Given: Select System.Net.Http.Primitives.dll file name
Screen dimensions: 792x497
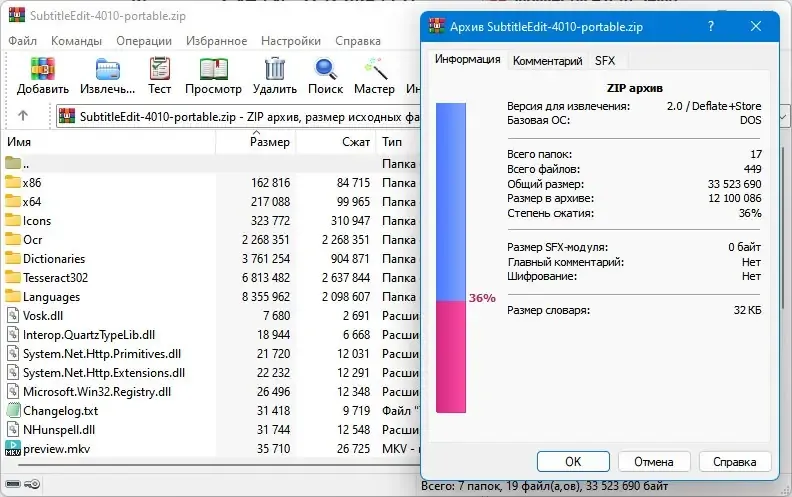Looking at the screenshot, I should coord(102,354).
